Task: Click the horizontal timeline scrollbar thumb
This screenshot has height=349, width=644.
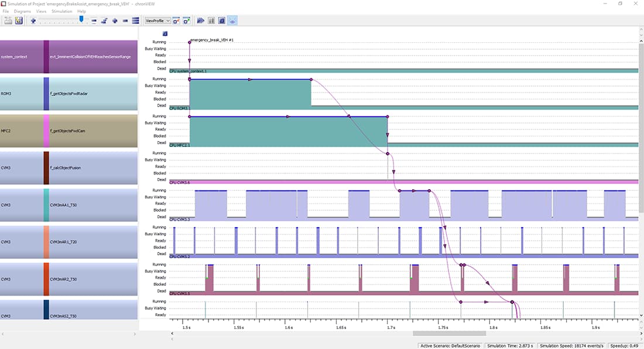Action: click(449, 333)
